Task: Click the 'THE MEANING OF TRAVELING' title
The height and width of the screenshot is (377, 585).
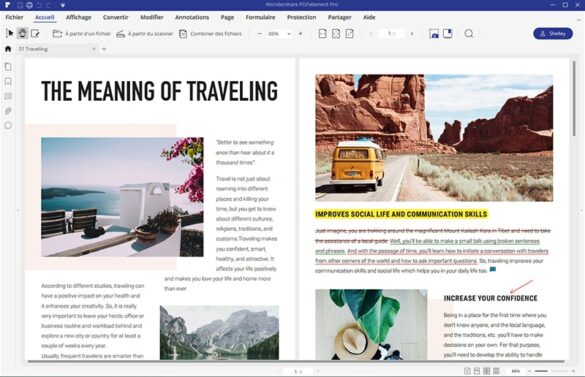Action: [x=159, y=91]
